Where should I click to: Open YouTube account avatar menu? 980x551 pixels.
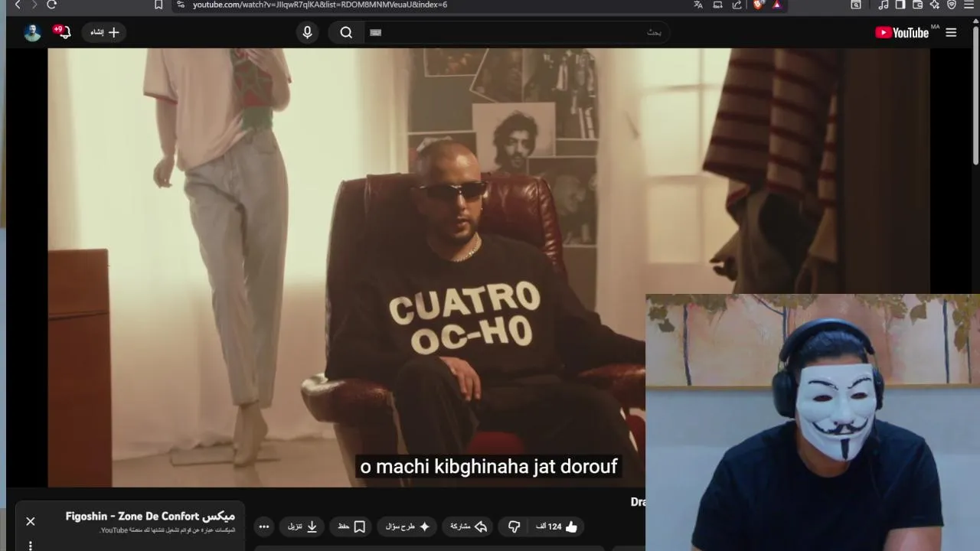coord(32,32)
